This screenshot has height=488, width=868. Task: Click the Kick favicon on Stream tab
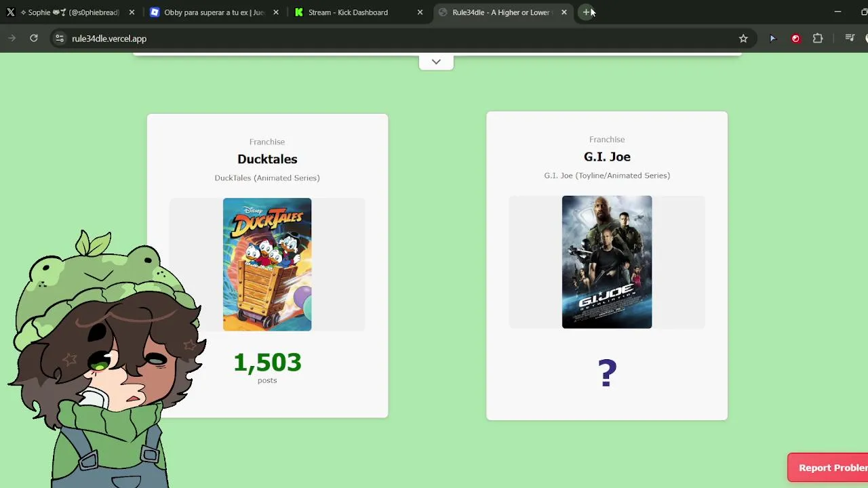click(298, 12)
